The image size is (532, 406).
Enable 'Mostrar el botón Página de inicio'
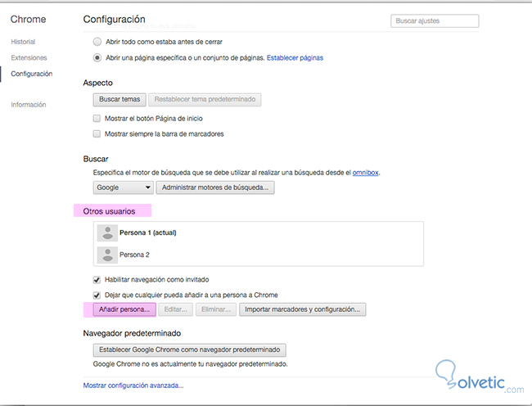(x=97, y=118)
